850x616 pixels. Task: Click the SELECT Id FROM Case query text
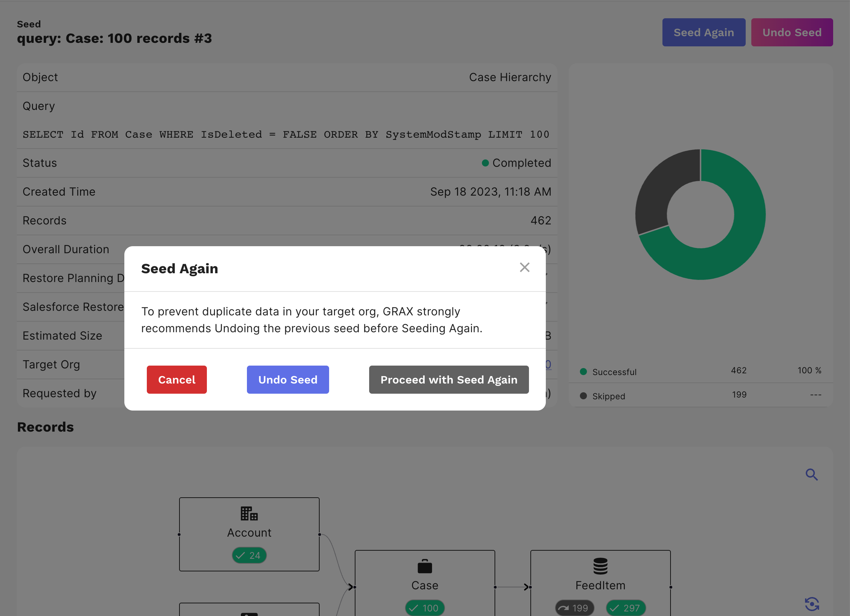pos(286,135)
